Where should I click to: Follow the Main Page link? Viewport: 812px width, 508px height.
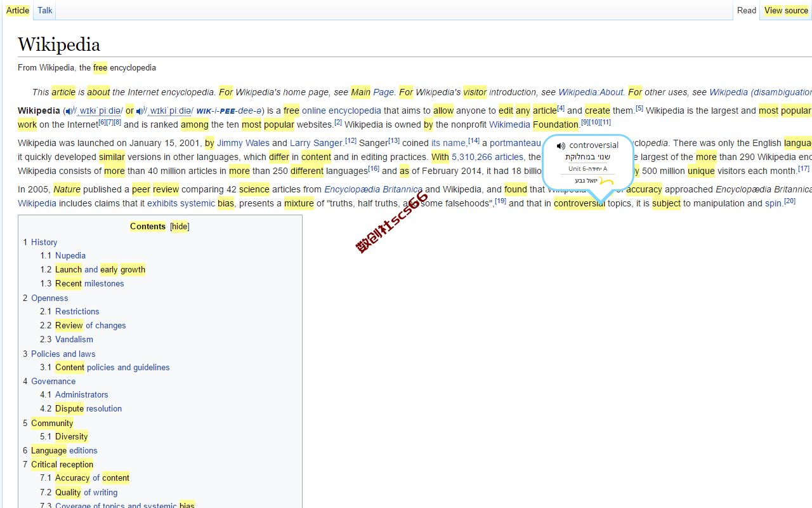coord(372,92)
